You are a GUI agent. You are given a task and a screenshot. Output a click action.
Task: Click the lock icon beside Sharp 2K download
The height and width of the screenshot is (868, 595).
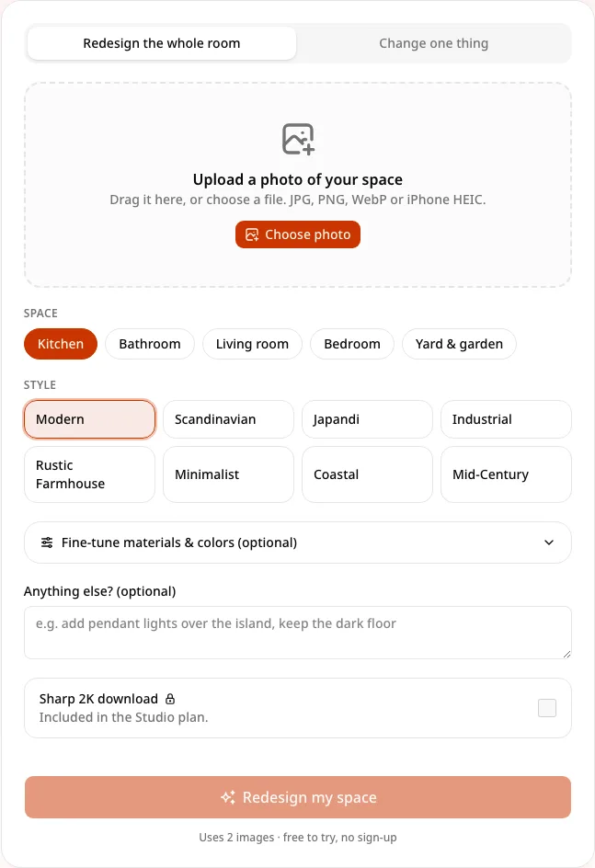click(170, 699)
